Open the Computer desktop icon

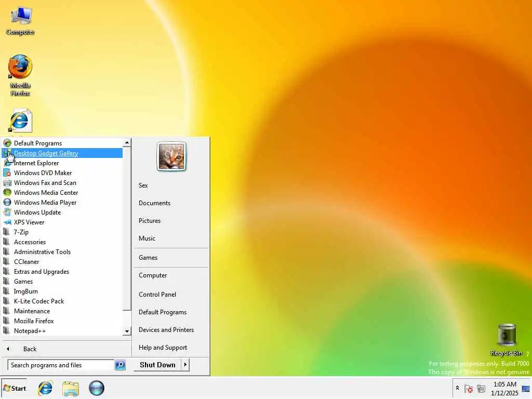20,20
